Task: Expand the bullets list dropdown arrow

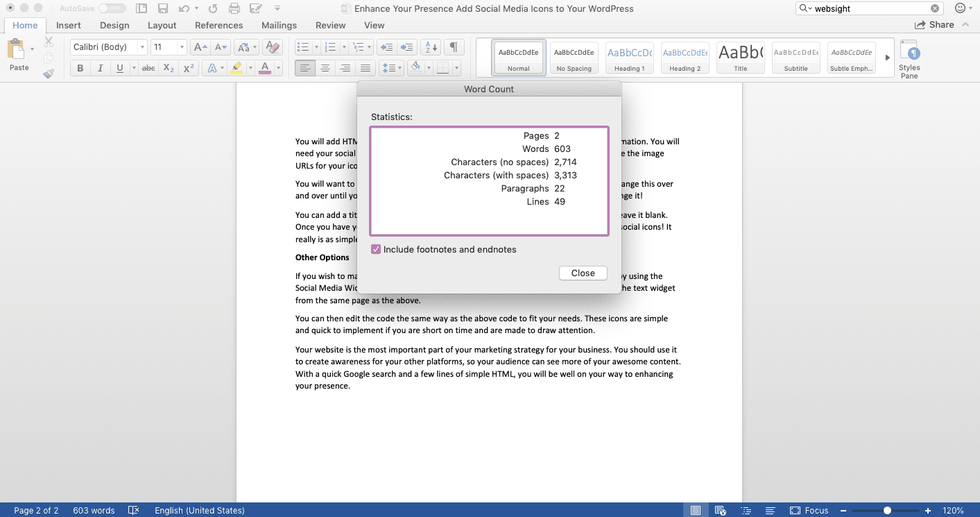Action: point(316,47)
